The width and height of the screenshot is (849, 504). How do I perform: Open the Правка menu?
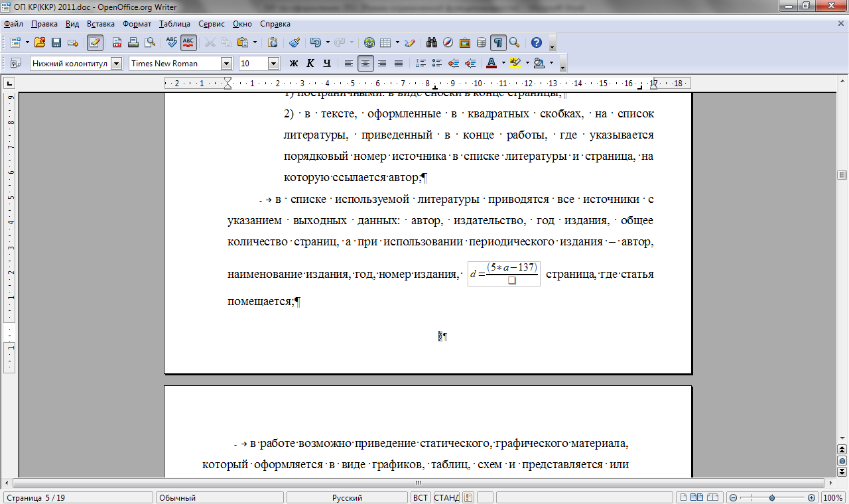click(44, 24)
